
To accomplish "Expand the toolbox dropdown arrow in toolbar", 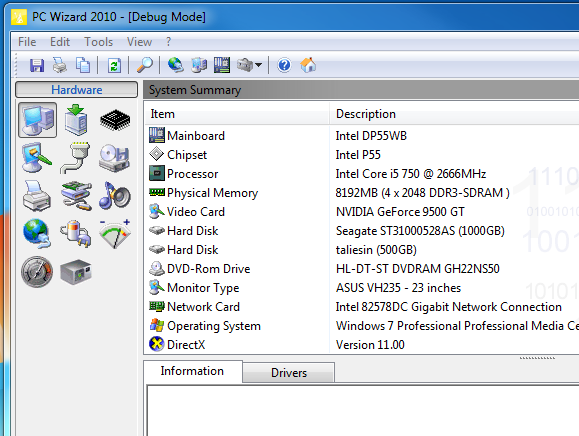I will pyautogui.click(x=258, y=65).
